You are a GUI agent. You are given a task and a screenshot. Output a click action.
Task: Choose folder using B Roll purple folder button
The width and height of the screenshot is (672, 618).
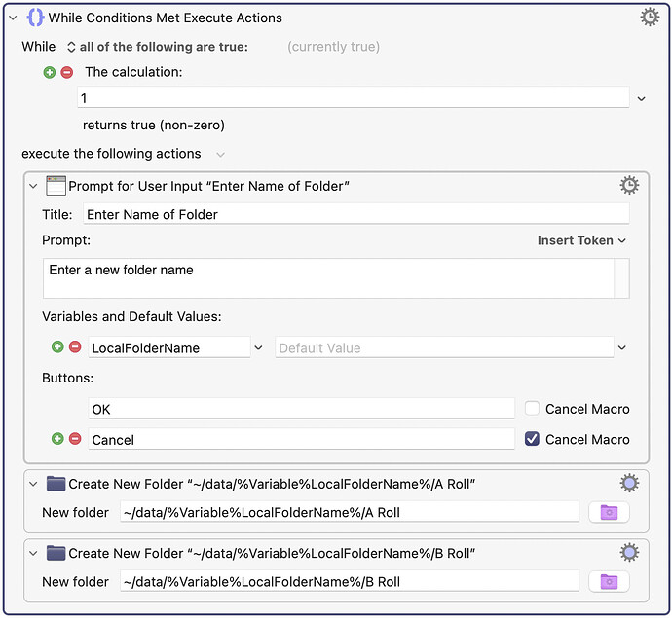tap(609, 582)
